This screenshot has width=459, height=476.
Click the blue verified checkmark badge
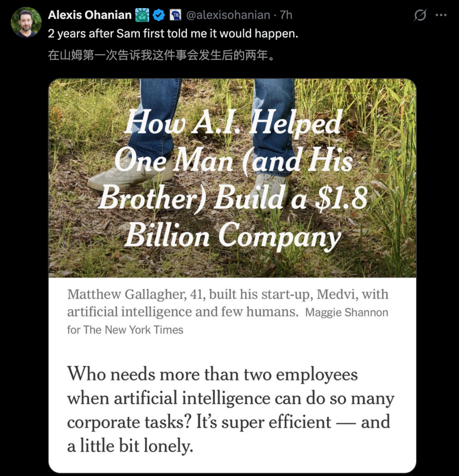[x=159, y=15]
